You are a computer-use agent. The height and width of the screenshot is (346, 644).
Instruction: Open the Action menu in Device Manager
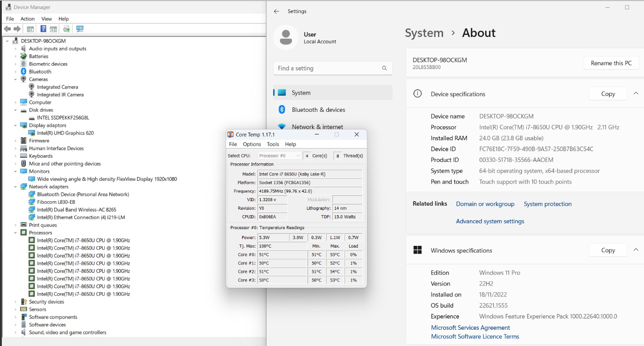pos(28,18)
